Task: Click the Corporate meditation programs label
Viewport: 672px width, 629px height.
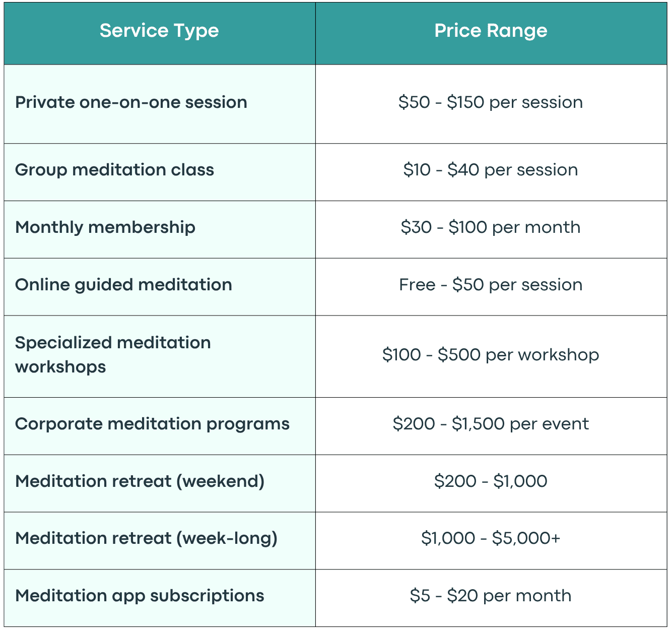Action: tap(152, 424)
